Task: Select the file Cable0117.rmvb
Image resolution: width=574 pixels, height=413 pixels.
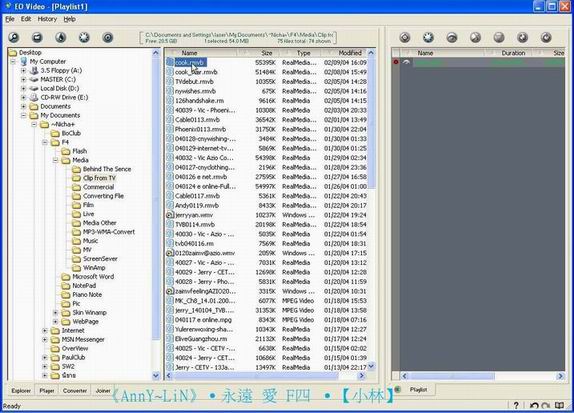Action: (x=197, y=196)
